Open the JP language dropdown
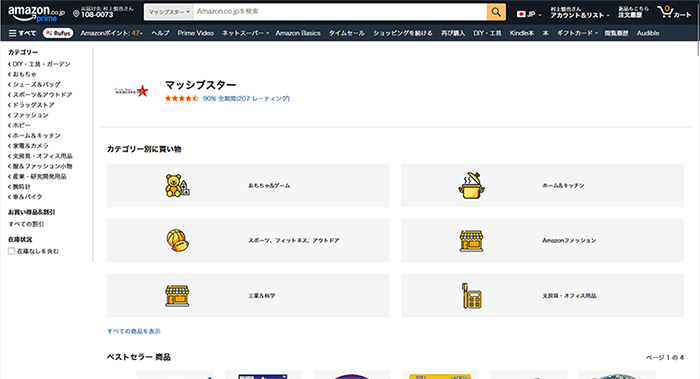700x379 pixels. 529,14
